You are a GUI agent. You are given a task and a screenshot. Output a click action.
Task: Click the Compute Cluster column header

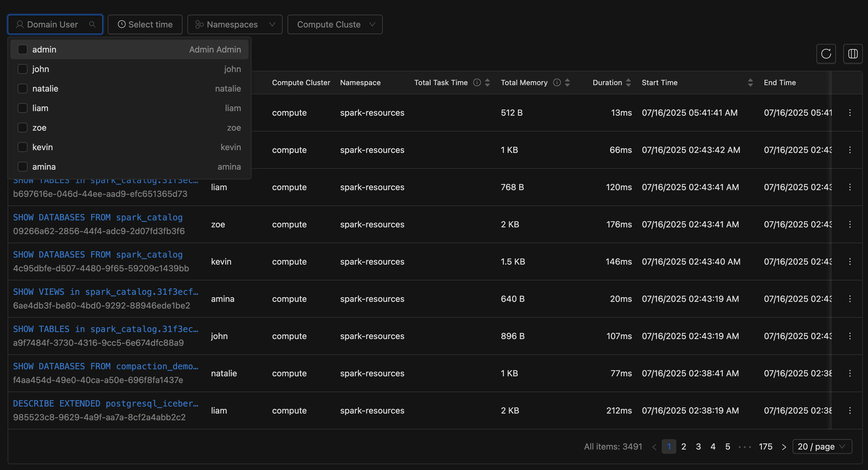point(301,82)
